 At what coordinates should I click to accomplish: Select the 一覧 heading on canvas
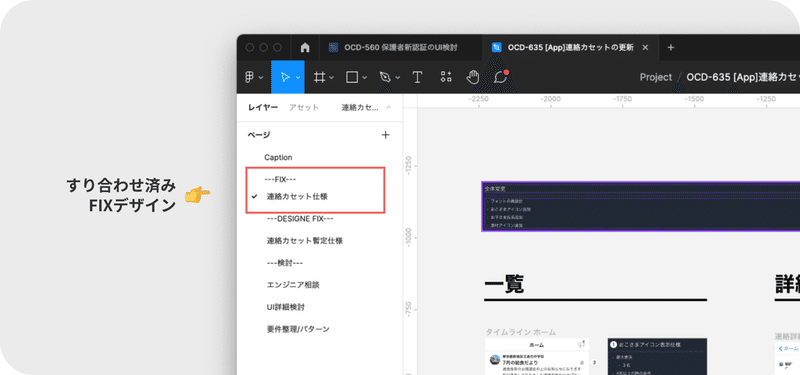(504, 284)
